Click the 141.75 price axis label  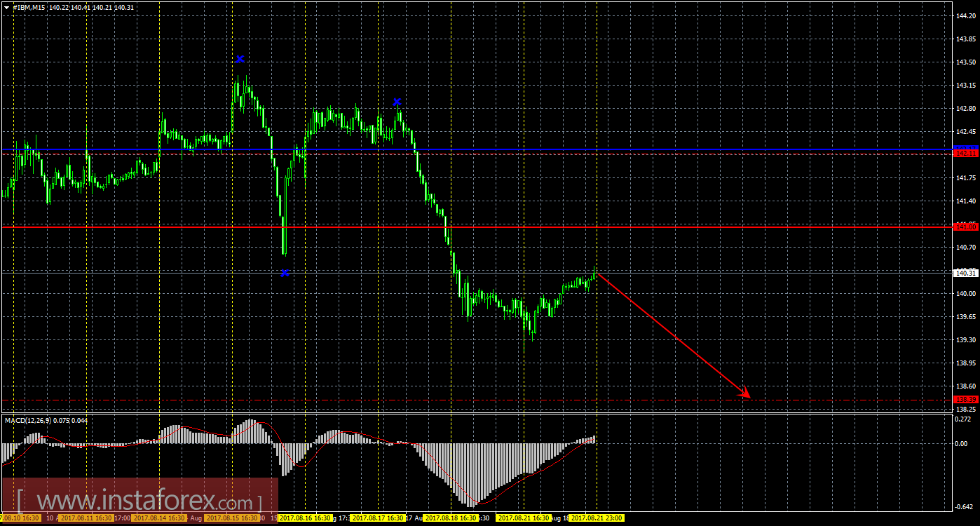coord(966,178)
